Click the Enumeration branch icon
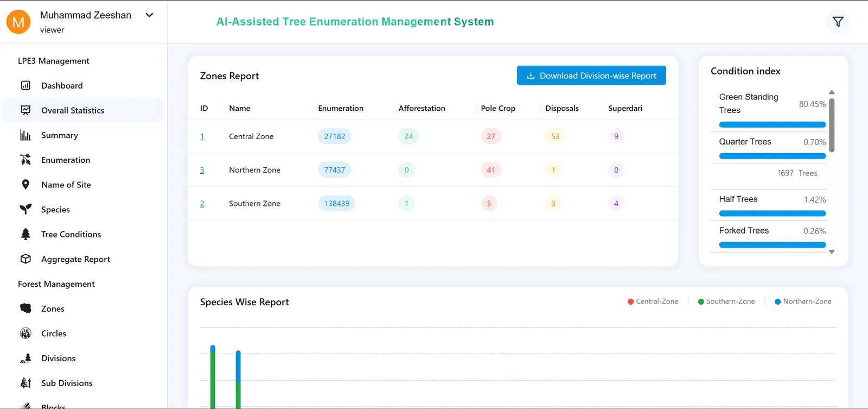The height and width of the screenshot is (409, 868). tap(25, 160)
